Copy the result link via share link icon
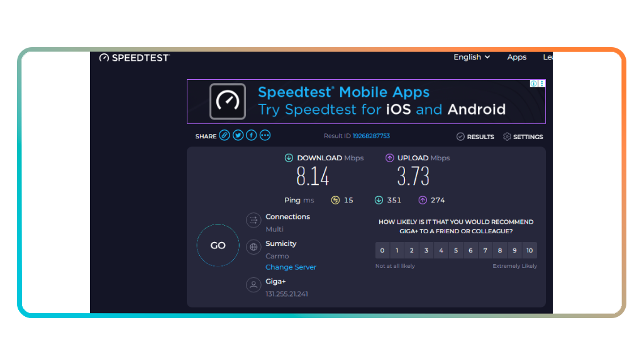This screenshot has height=337, width=644. point(225,135)
